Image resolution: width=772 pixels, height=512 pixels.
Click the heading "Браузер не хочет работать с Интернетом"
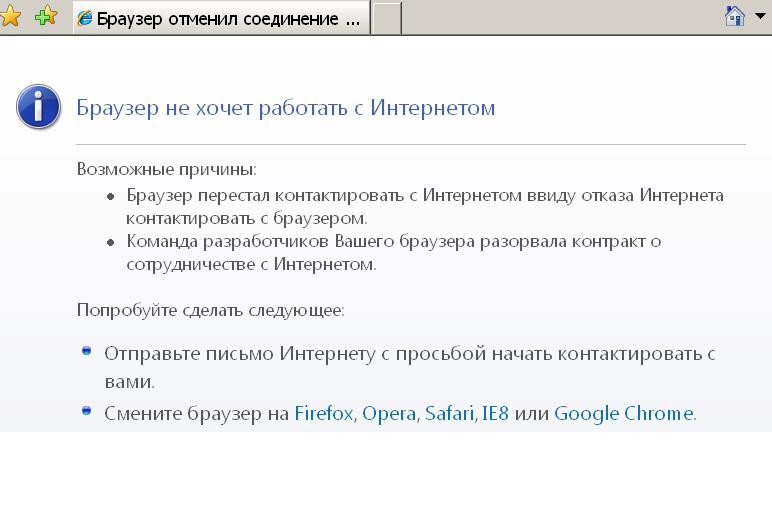pyautogui.click(x=286, y=108)
